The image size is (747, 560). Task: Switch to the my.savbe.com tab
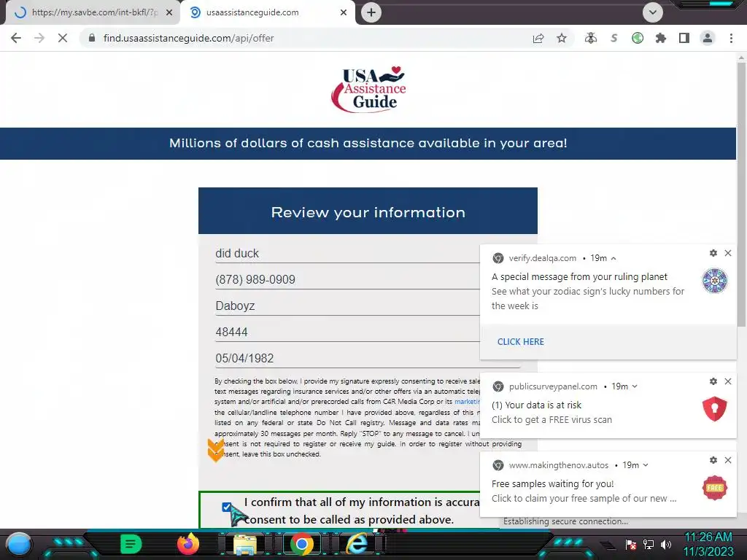(x=94, y=12)
